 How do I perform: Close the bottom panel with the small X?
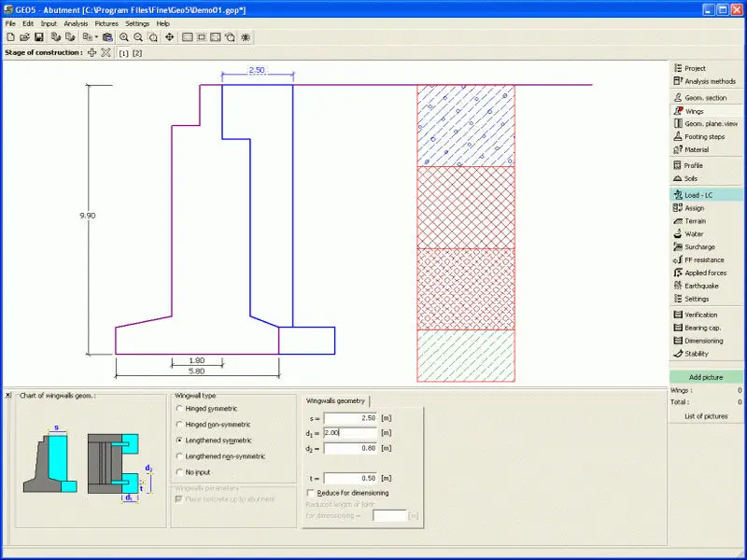pyautogui.click(x=8, y=396)
